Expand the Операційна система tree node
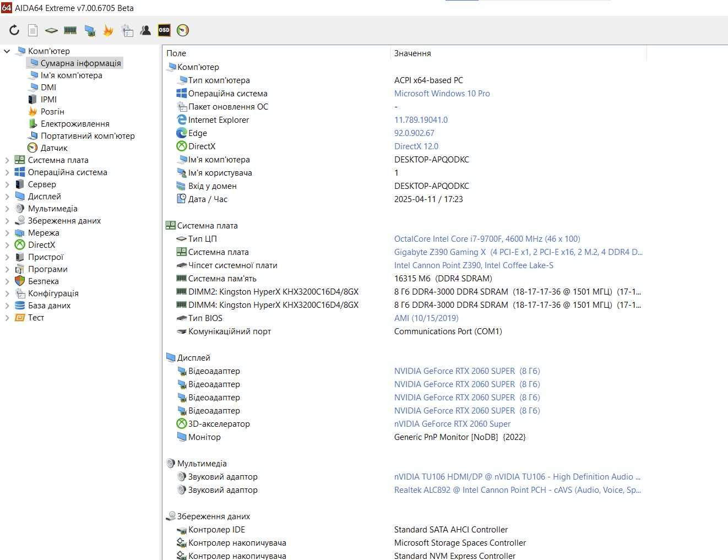728x560 pixels. (7, 172)
